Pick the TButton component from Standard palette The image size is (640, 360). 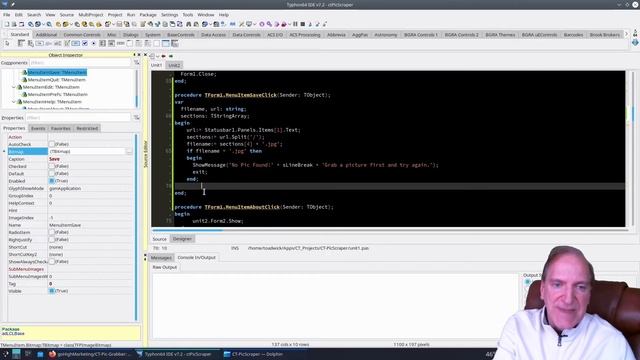40,43
